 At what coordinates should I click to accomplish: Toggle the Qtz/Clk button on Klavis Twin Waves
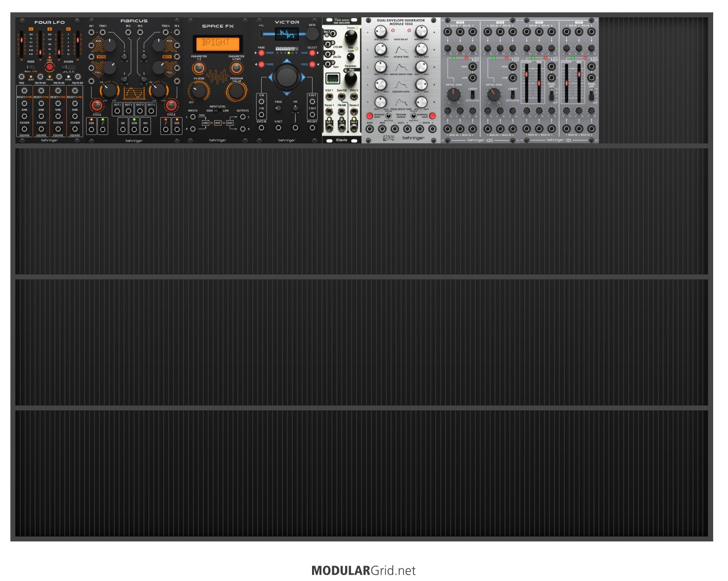327,54
